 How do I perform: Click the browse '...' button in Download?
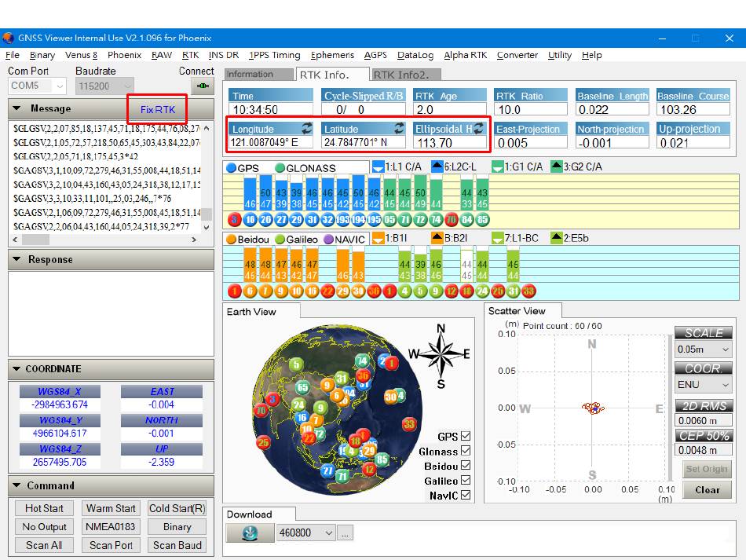(346, 533)
